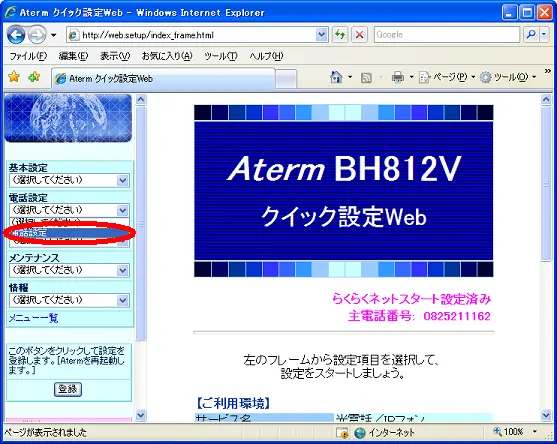Viewport: 557px width, 444px height.
Task: Add to Favorites with the green plus star
Action: pyautogui.click(x=34, y=77)
